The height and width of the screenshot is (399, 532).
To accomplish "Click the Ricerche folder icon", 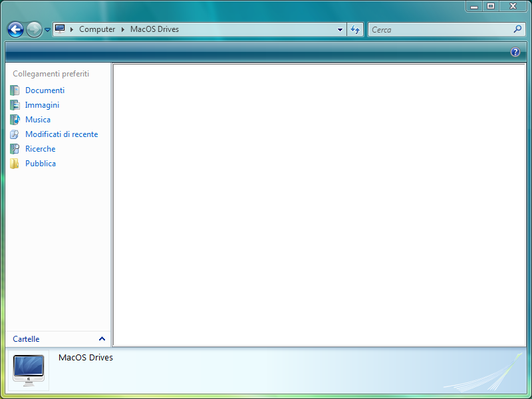I will (x=15, y=148).
